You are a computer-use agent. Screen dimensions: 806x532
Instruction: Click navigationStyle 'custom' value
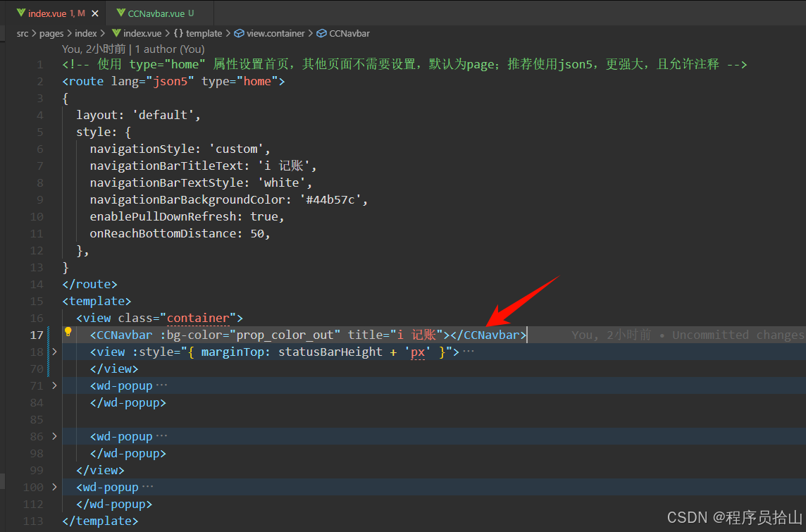(237, 149)
